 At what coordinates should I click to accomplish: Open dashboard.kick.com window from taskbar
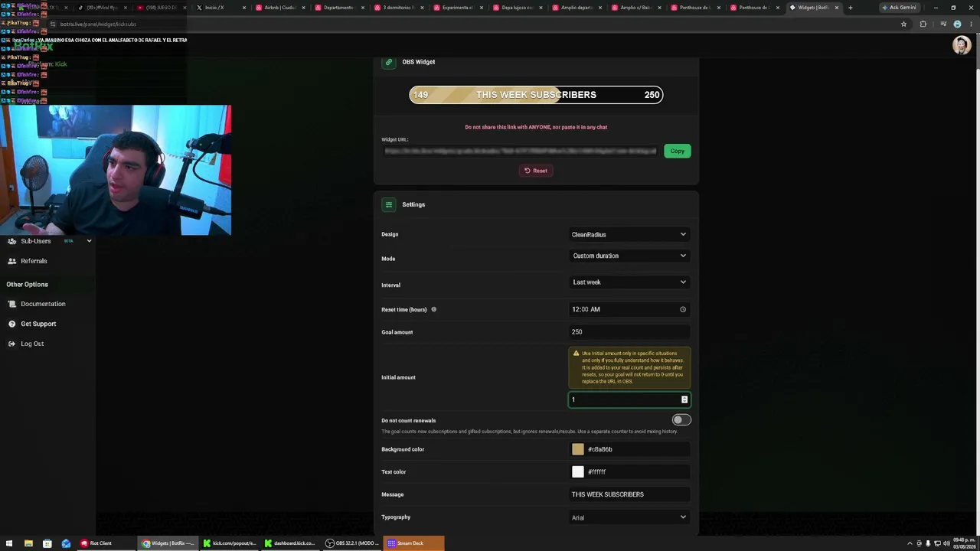pos(290,543)
